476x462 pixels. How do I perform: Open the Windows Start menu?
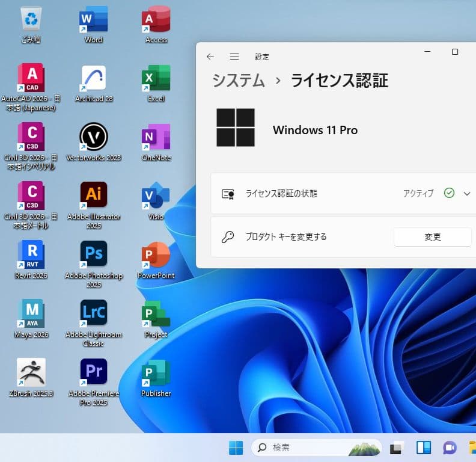[x=236, y=448]
